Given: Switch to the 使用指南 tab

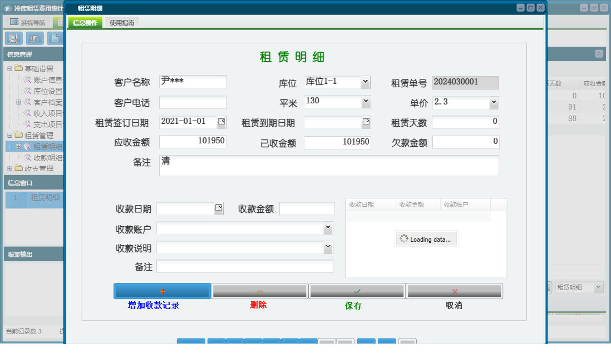Looking at the screenshot, I should click(x=122, y=23).
